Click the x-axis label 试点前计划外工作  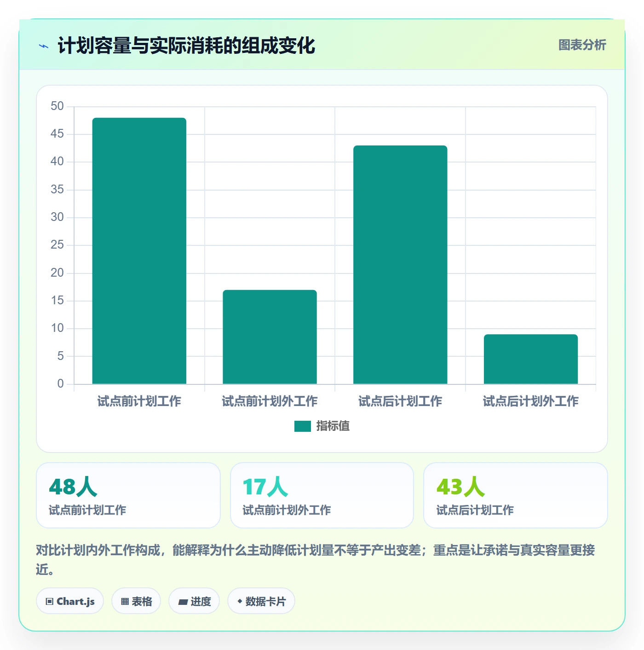(270, 401)
